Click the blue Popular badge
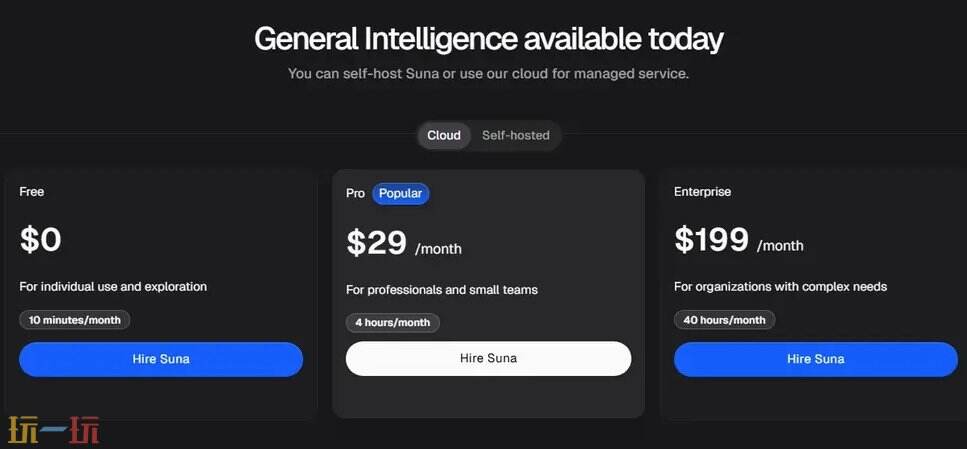Viewport: 967px width, 449px height. (x=400, y=193)
